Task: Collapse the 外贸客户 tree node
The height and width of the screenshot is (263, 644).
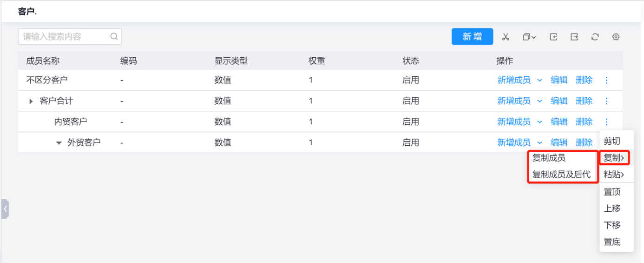Action: [x=59, y=143]
